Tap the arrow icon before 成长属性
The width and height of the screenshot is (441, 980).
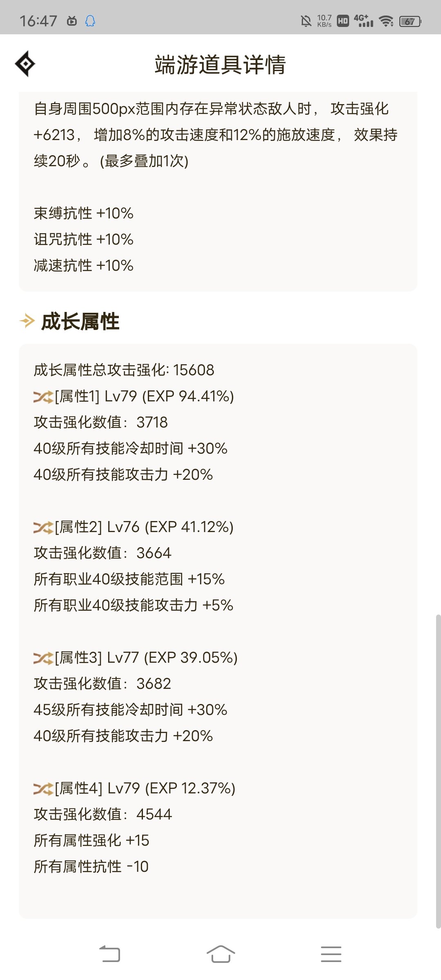pos(27,321)
